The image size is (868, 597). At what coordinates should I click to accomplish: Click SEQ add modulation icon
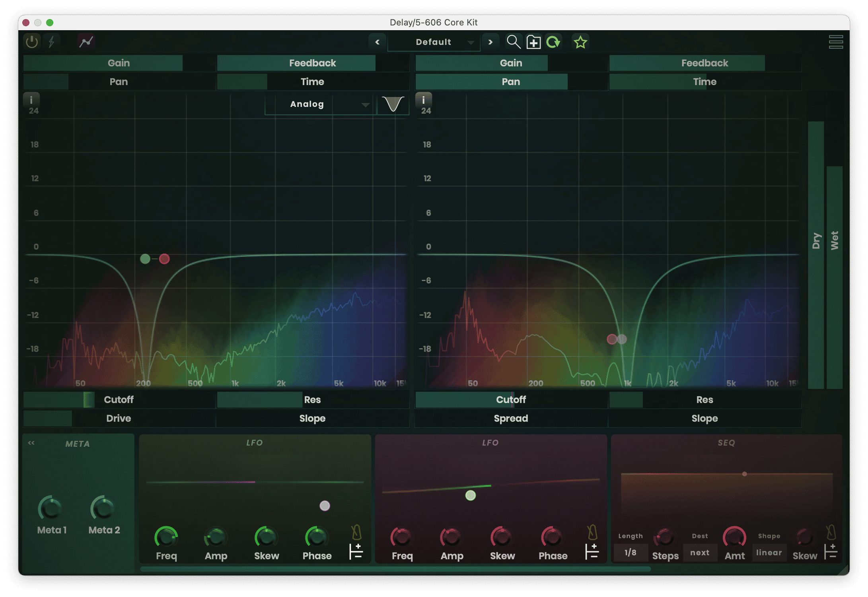pyautogui.click(x=831, y=552)
